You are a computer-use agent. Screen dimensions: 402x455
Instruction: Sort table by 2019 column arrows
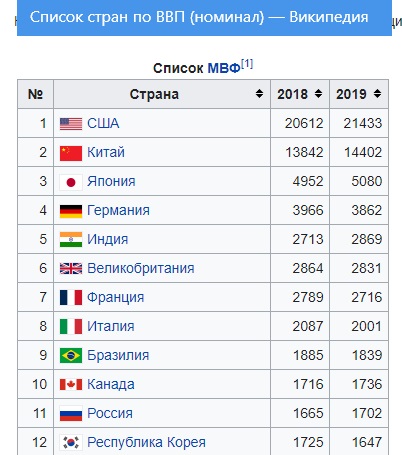(x=377, y=94)
